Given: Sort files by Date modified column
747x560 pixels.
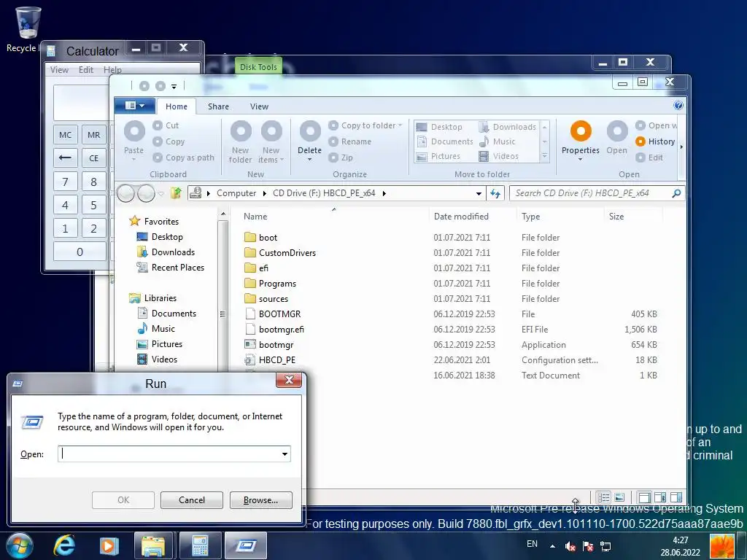Looking at the screenshot, I should click(x=461, y=216).
